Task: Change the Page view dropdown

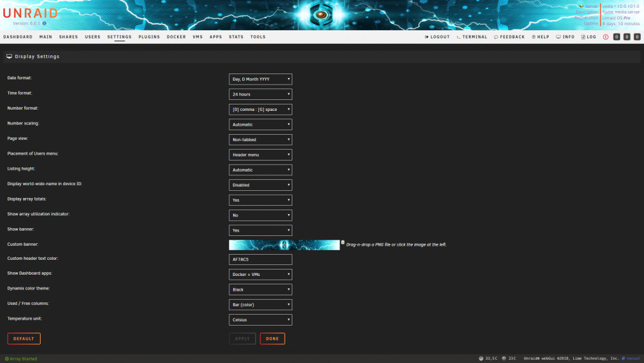Action: click(260, 140)
